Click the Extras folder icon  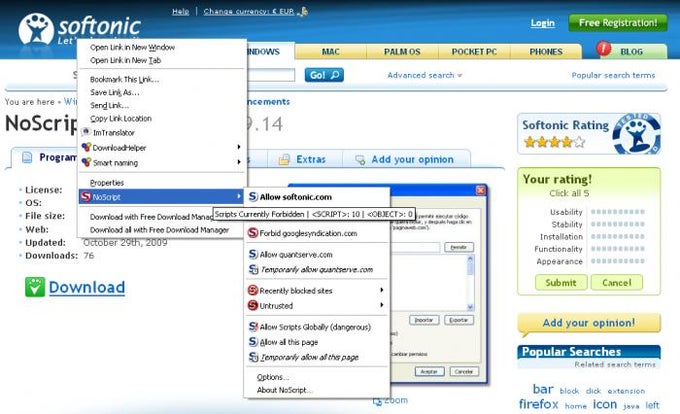click(x=284, y=160)
